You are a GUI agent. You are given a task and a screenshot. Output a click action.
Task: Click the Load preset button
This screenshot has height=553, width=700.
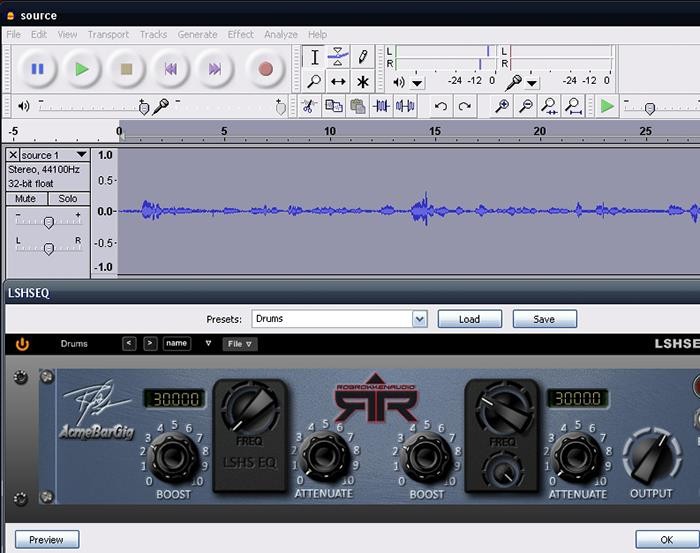click(469, 319)
